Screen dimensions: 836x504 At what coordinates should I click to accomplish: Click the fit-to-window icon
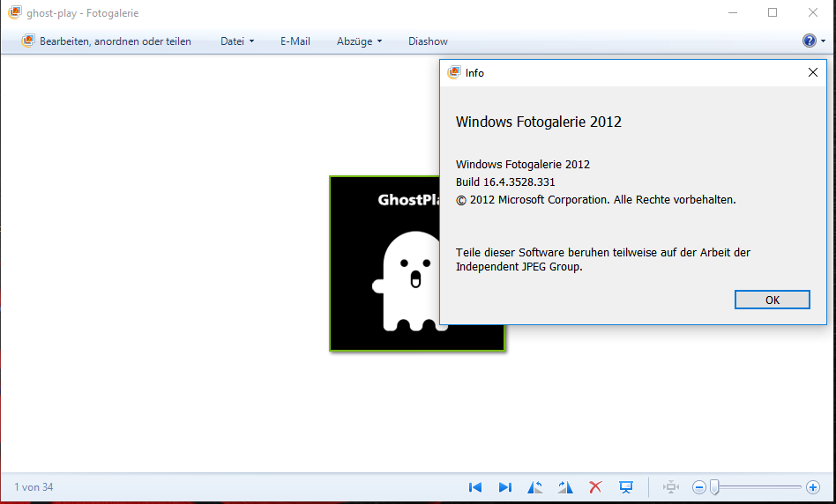click(671, 487)
